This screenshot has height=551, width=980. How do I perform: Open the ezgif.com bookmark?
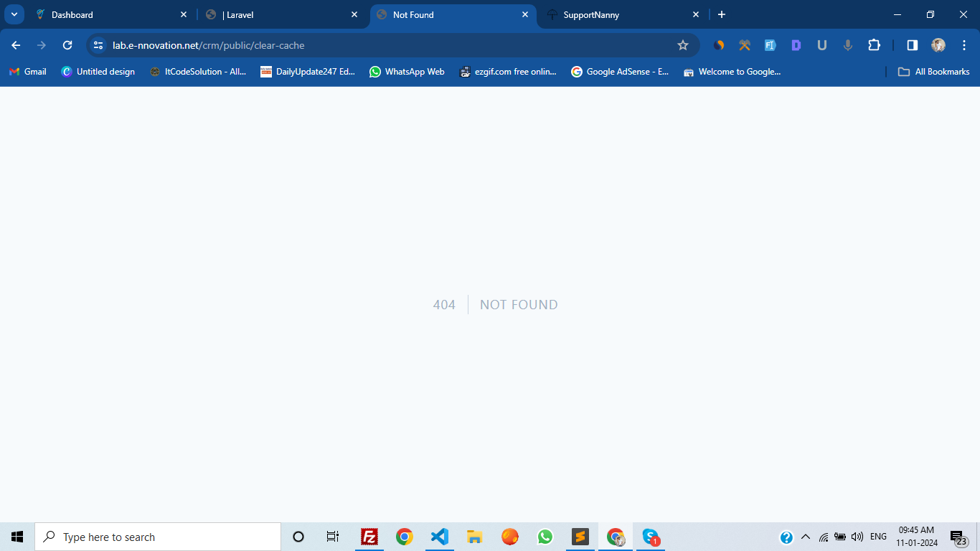pyautogui.click(x=508, y=72)
